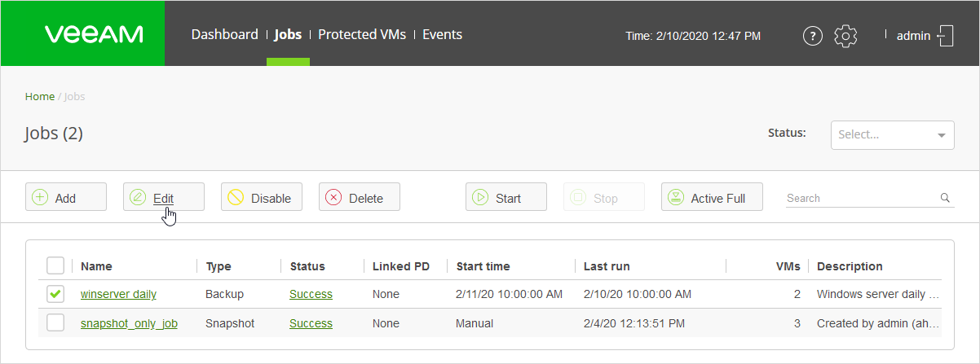Viewport: 980px width, 364px height.
Task: Check the snapshot_only_job checkbox
Action: click(55, 323)
